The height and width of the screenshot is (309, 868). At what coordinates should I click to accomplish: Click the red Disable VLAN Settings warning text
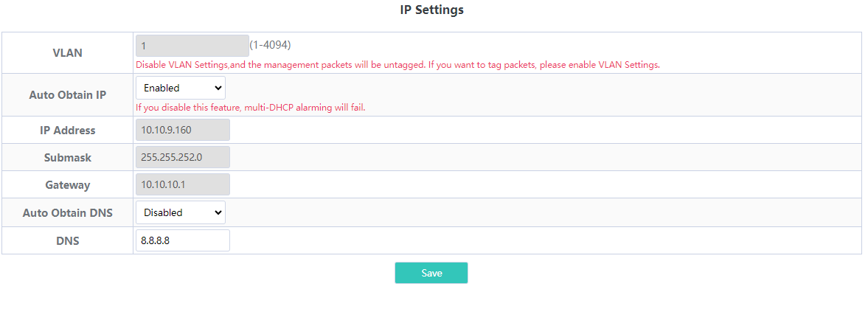(x=398, y=65)
